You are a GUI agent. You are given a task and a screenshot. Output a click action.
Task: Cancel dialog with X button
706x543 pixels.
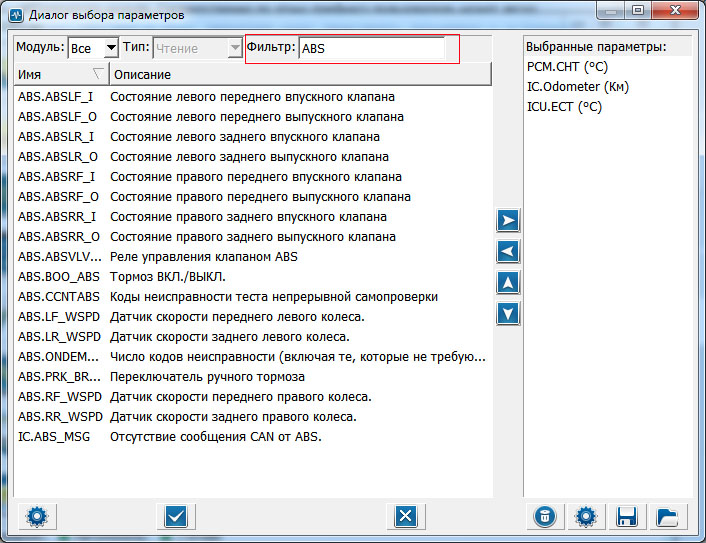(x=406, y=516)
